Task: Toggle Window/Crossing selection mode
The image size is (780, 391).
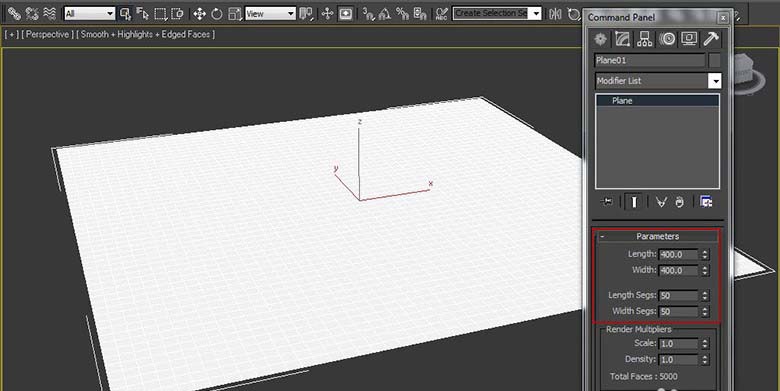Action: tap(177, 14)
